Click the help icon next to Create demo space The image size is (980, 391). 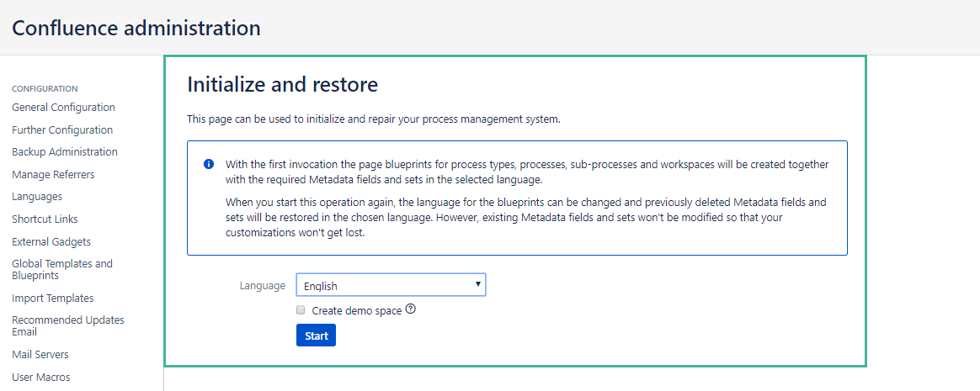coord(411,309)
